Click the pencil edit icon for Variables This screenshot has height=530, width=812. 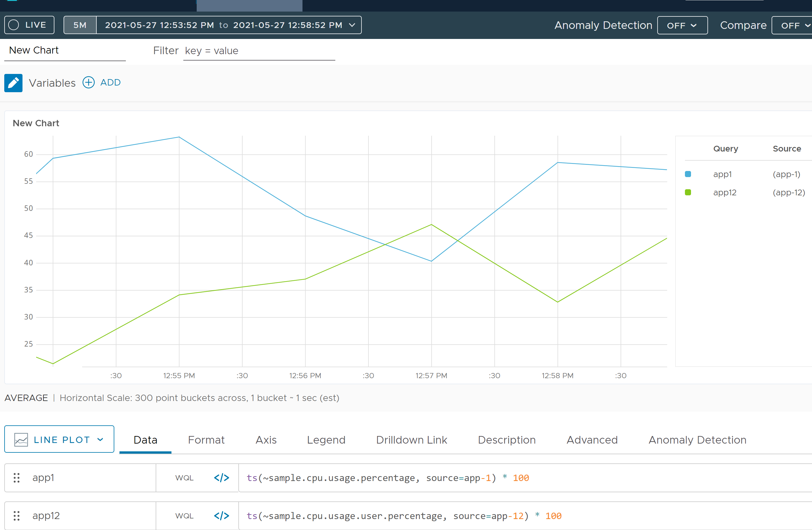tap(13, 82)
